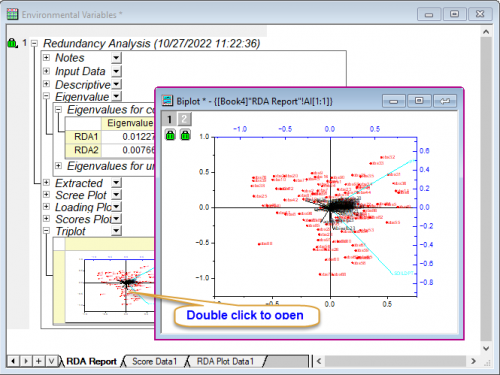The width and height of the screenshot is (500, 375).
Task: Expand the Extracted section
Action: pos(46,182)
